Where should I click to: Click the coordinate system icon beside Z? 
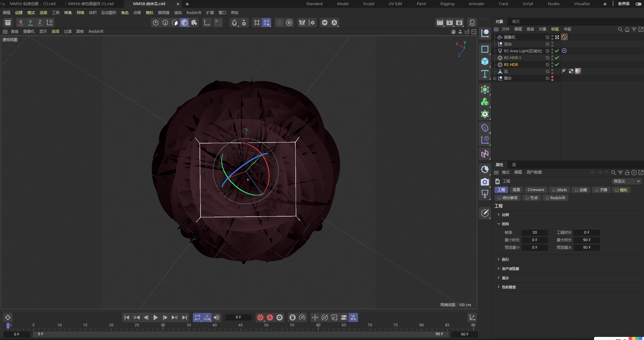(x=50, y=22)
